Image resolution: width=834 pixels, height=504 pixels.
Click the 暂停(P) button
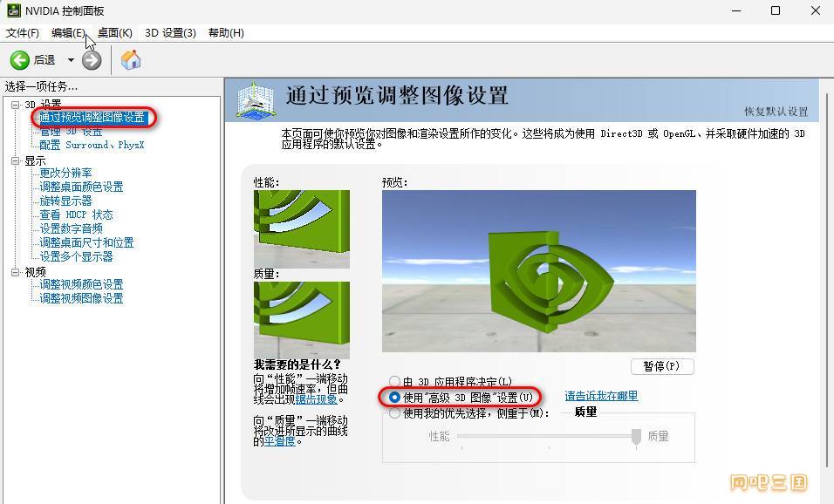coord(662,366)
